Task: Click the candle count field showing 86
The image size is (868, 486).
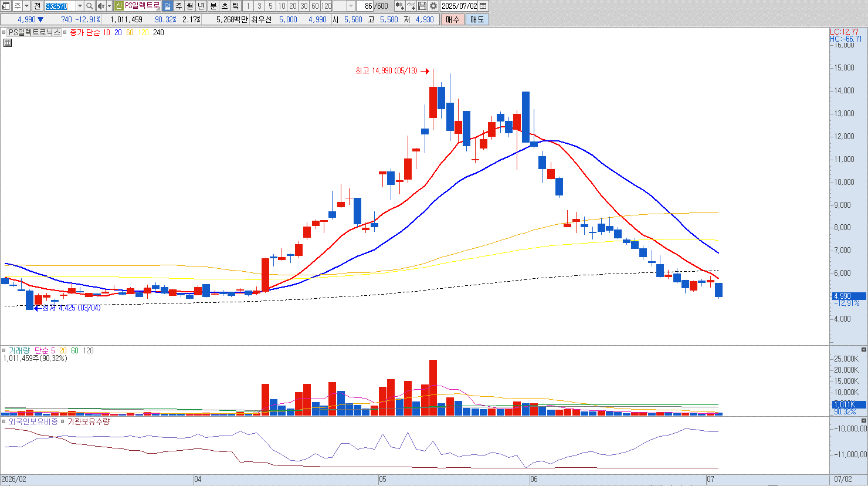Action: 364,6
